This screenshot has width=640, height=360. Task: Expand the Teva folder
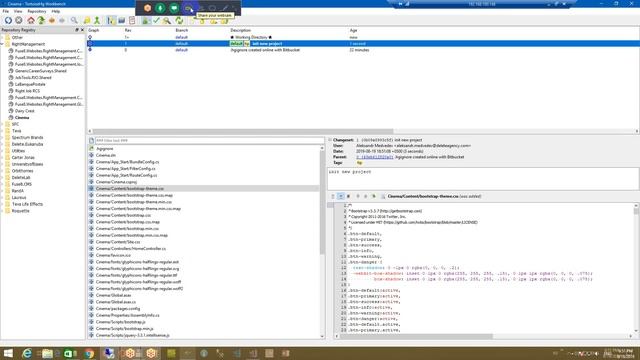point(2,131)
